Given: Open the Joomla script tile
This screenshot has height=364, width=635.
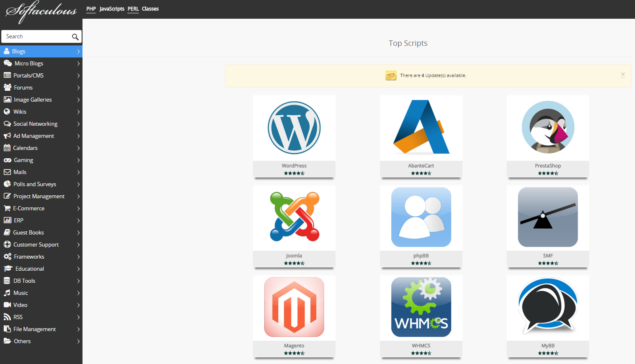Looking at the screenshot, I should [294, 226].
